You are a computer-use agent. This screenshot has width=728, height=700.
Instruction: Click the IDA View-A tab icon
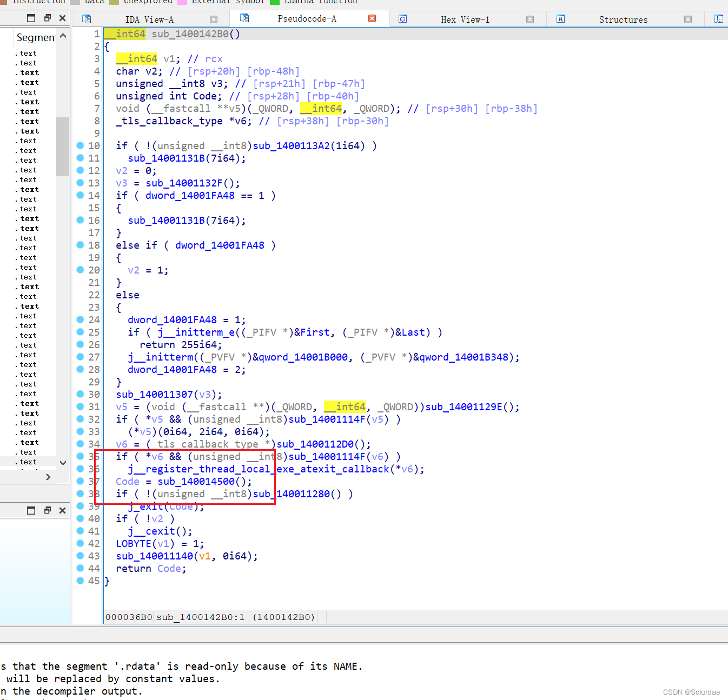[87, 19]
